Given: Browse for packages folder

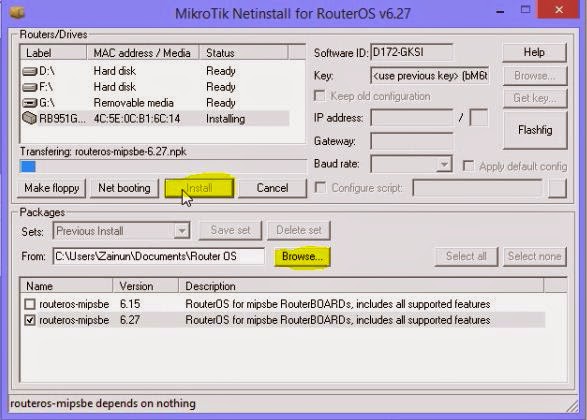Looking at the screenshot, I should click(x=302, y=256).
